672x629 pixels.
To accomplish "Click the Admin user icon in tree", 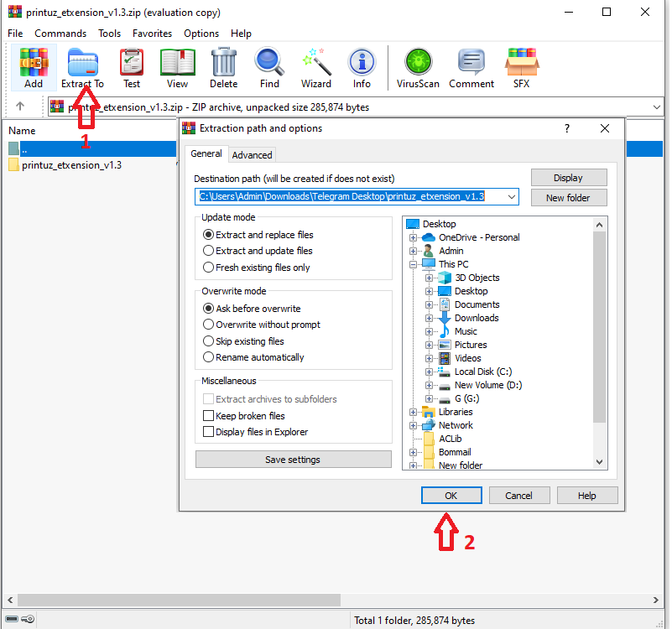I will click(x=428, y=251).
